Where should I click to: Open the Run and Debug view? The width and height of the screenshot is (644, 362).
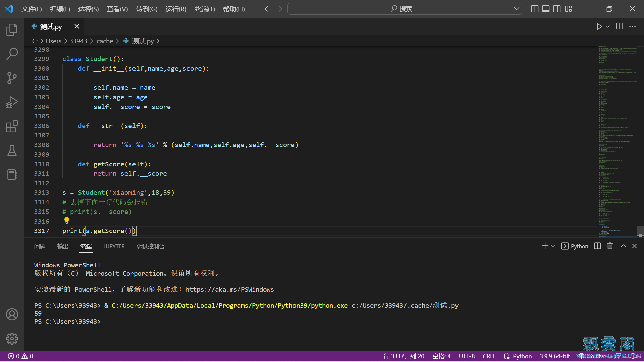(12, 102)
